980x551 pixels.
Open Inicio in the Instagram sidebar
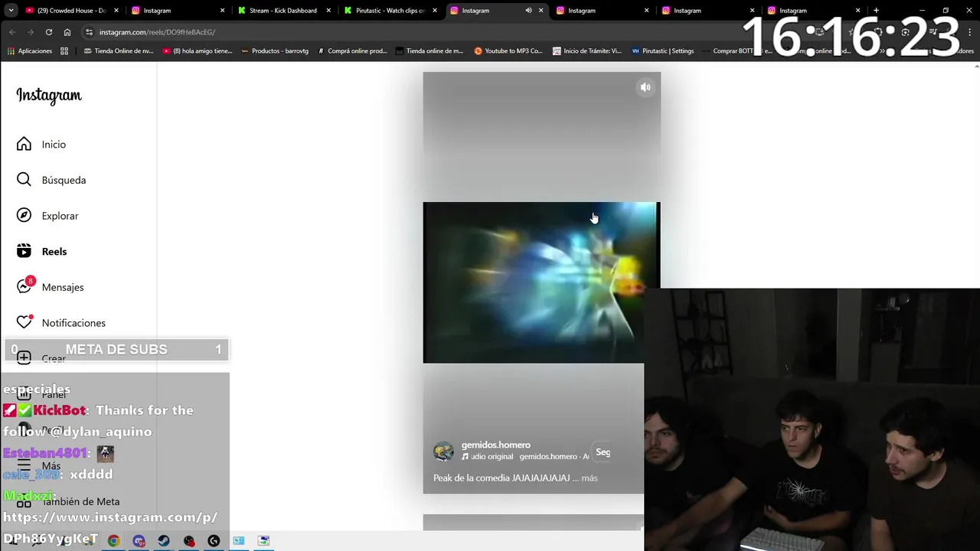point(42,144)
